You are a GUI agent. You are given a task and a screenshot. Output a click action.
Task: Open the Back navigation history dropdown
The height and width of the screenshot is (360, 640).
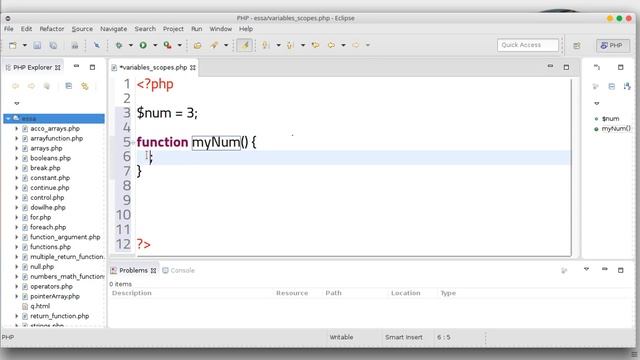(x=343, y=45)
